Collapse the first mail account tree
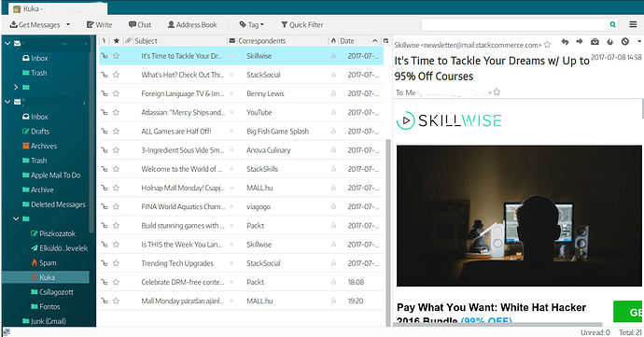The width and height of the screenshot is (644, 337). coord(7,43)
